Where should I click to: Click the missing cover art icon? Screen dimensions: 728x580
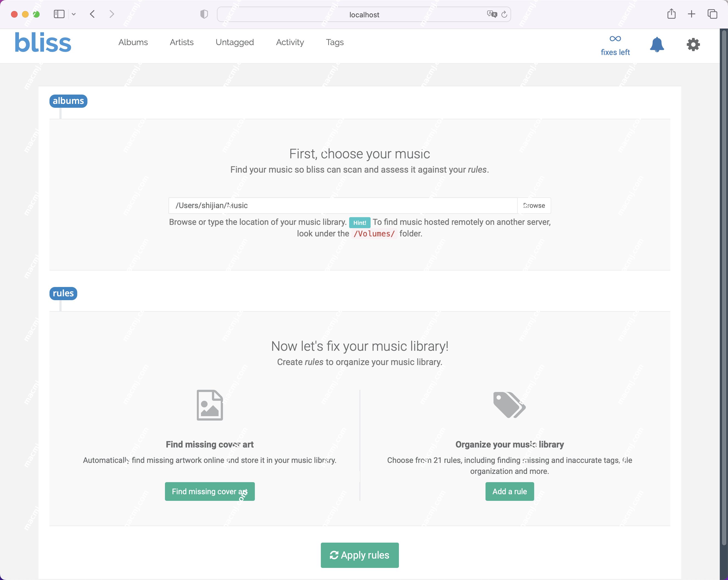point(209,405)
